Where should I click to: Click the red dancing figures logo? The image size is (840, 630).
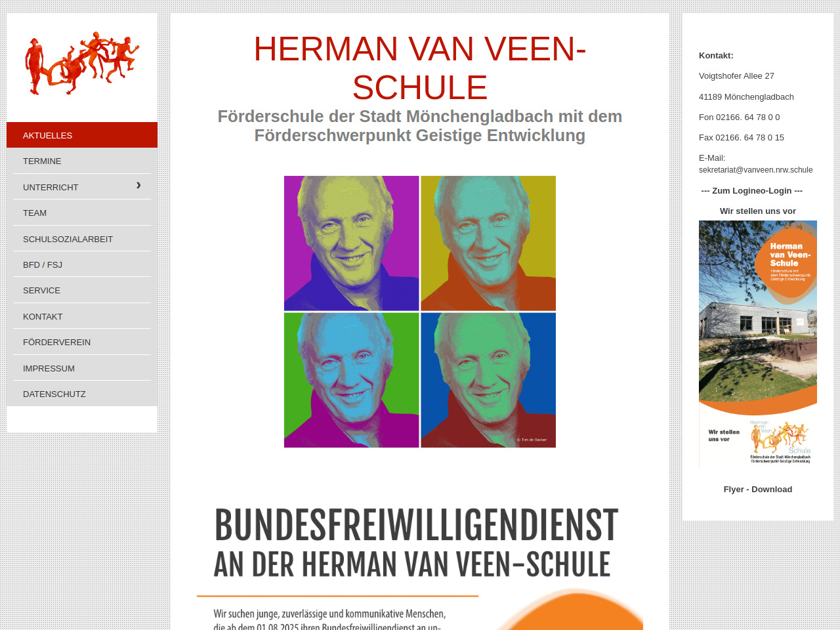pyautogui.click(x=82, y=63)
